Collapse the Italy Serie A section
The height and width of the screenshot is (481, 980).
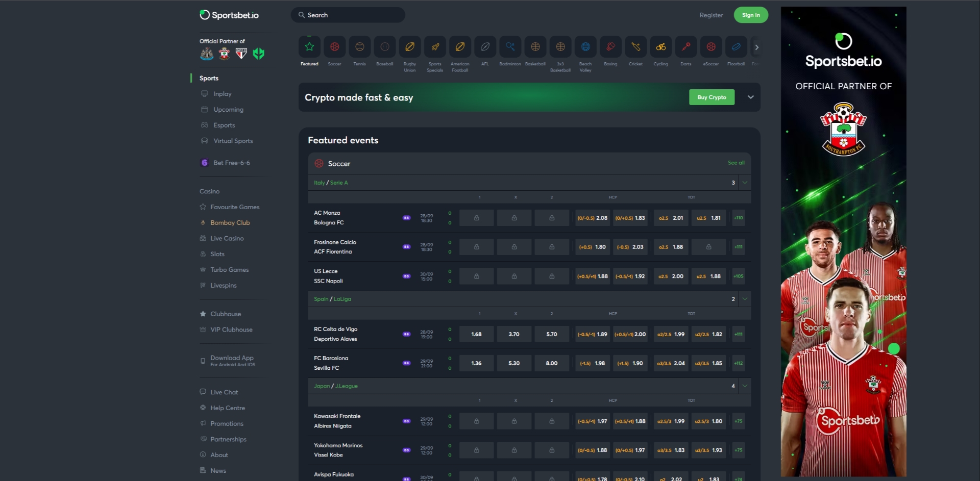(x=745, y=183)
